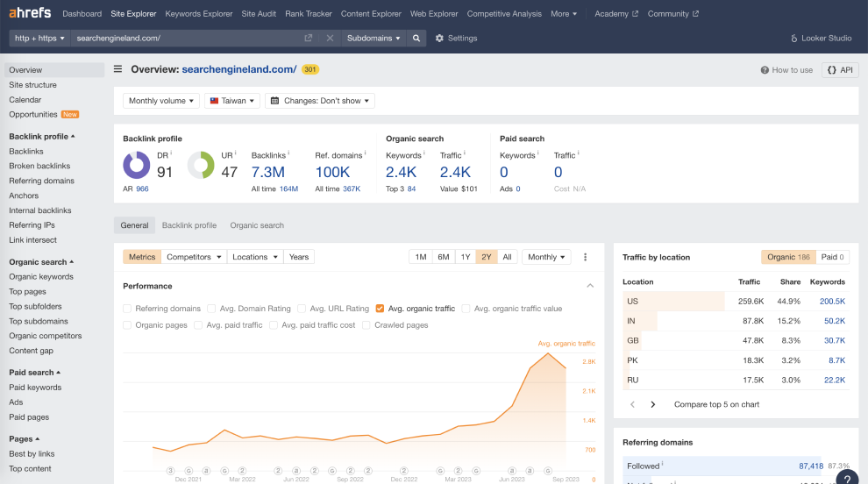
Task: Go to next traffic locations page arrow
Action: pyautogui.click(x=652, y=404)
